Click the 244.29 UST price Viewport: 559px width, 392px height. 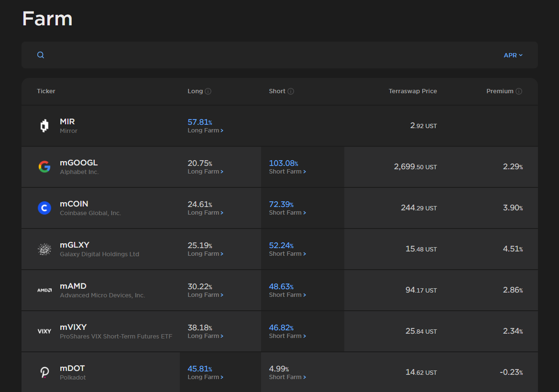419,208
